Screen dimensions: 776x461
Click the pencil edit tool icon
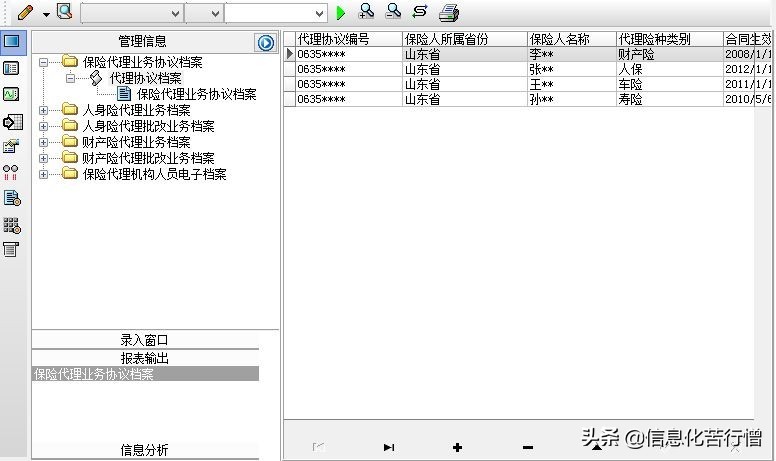click(x=25, y=12)
